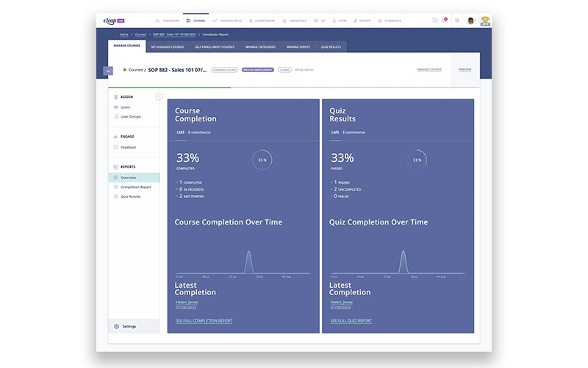Click the notifications bell with red badge
Screen dimensions: 588x368
444,21
